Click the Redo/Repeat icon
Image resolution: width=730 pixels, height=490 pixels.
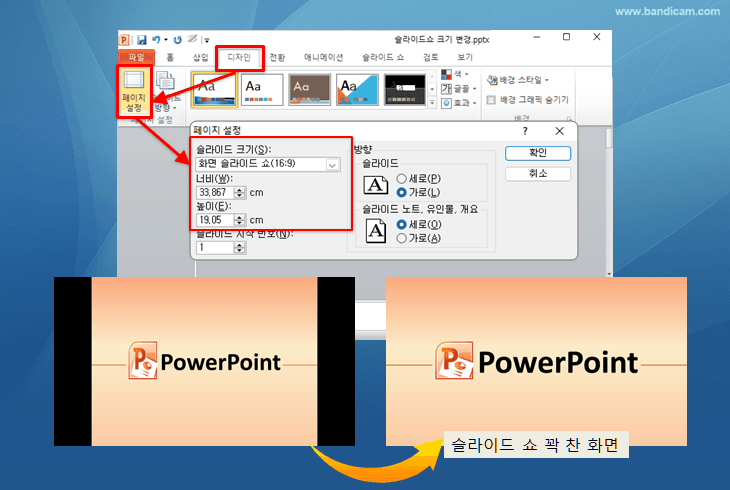pos(177,40)
